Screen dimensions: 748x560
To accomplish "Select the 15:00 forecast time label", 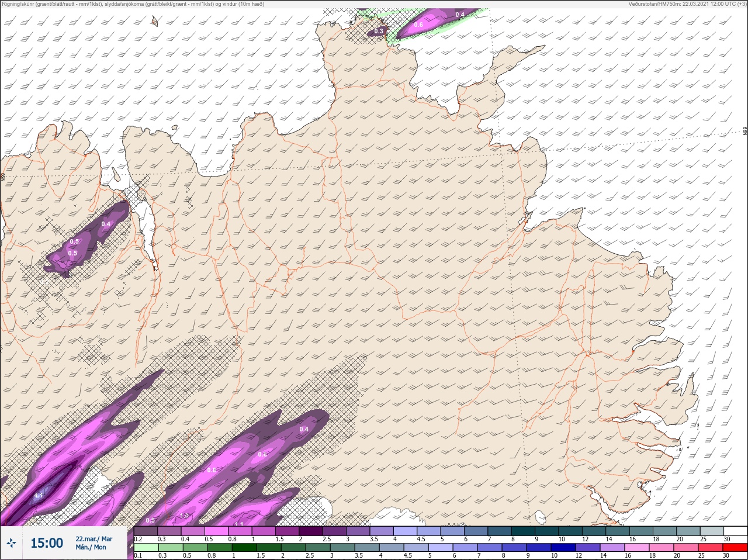I will 47,543.
